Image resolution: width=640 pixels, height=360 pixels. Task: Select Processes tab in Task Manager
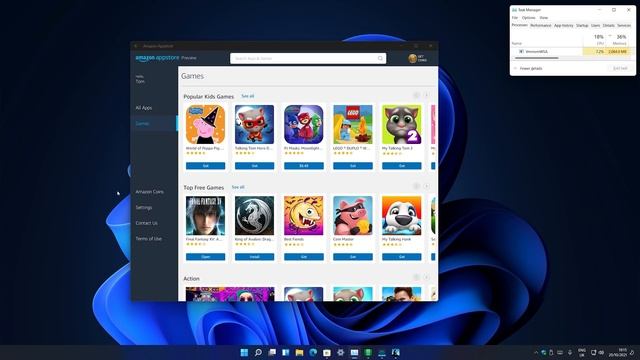click(x=520, y=25)
